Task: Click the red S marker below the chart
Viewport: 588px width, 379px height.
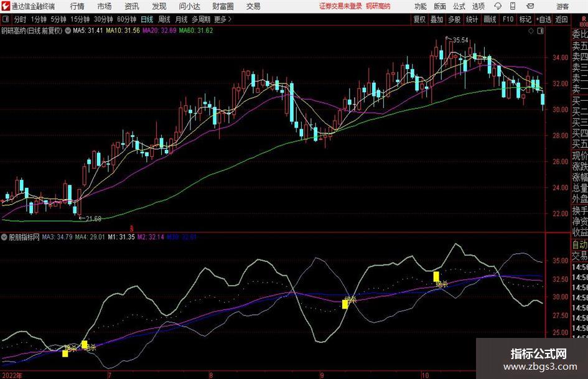Action: click(x=132, y=228)
